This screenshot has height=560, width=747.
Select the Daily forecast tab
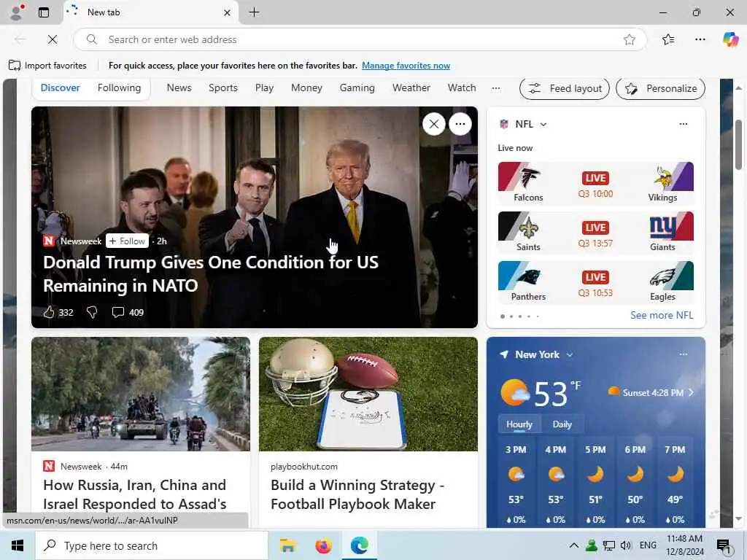tap(562, 424)
